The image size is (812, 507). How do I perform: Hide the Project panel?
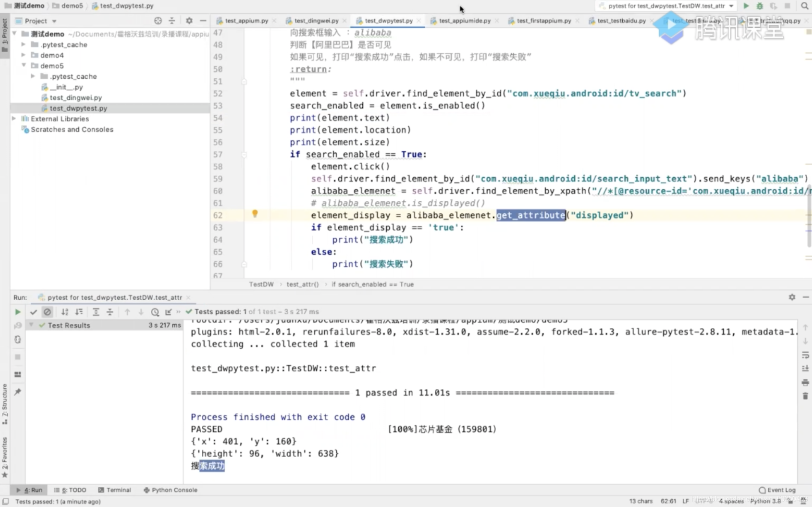pyautogui.click(x=203, y=21)
